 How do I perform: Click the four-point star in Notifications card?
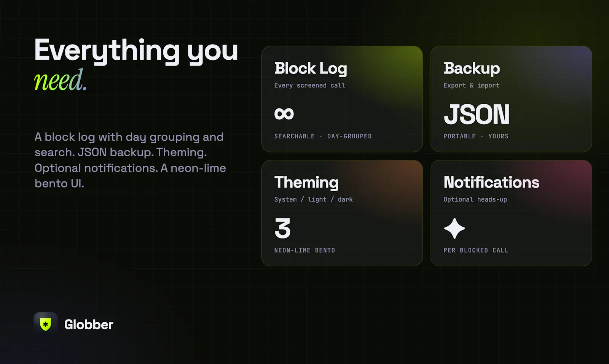454,228
